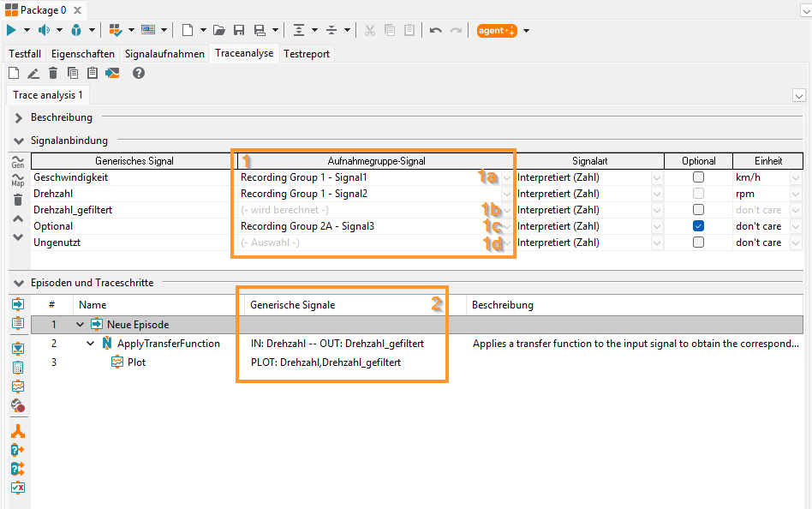The height and width of the screenshot is (509, 812).
Task: Move signal up with the up arrow icon
Action: point(18,219)
